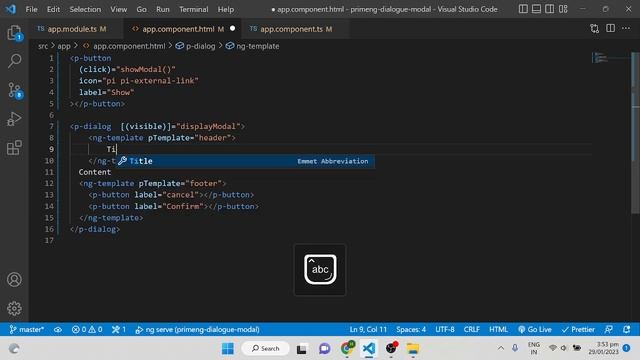This screenshot has width=640, height=360.
Task: Change end of line sequence CRLF
Action: pos(471,329)
